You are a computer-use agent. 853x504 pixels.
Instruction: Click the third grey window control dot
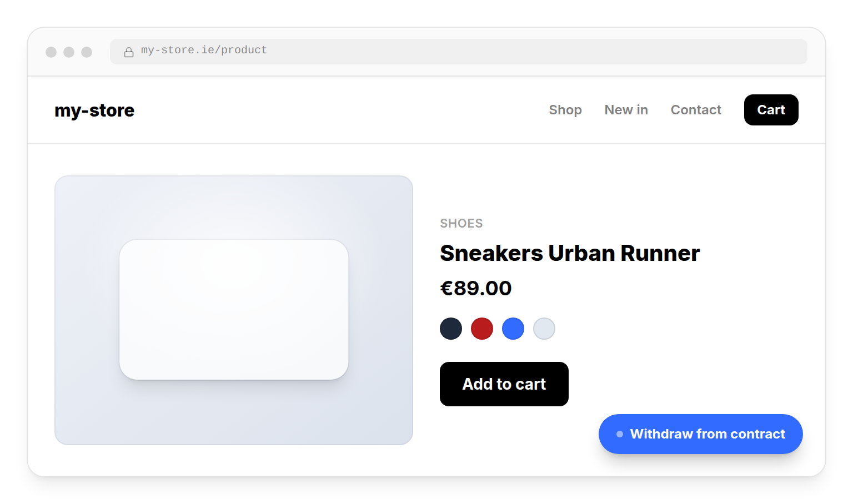click(87, 52)
